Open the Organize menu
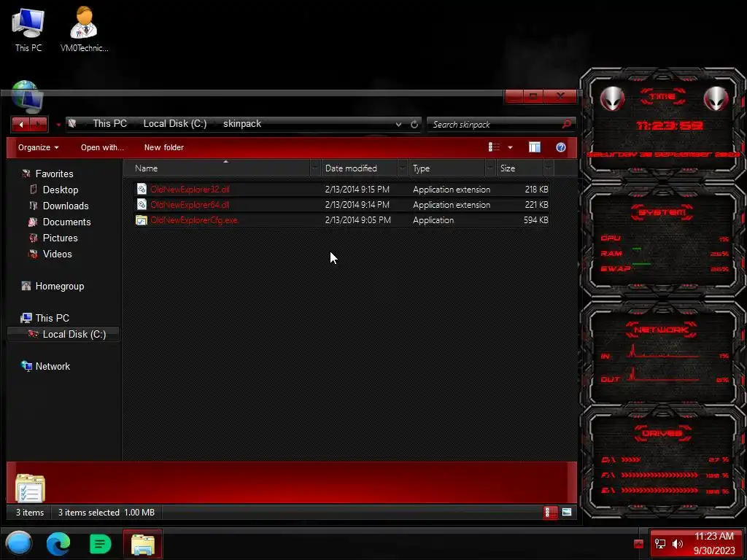747x560 pixels. pyautogui.click(x=38, y=147)
